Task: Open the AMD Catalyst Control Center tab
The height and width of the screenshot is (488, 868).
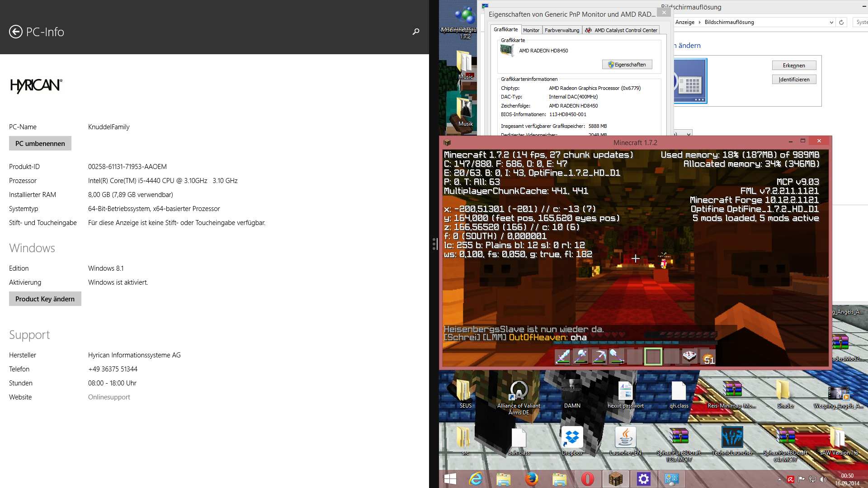Action: [621, 30]
